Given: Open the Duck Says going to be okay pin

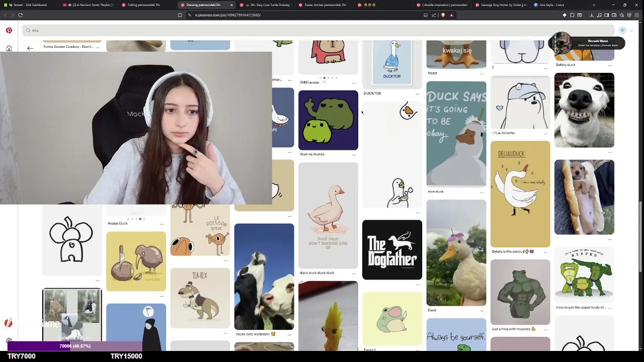Looking at the screenshot, I should 456,134.
